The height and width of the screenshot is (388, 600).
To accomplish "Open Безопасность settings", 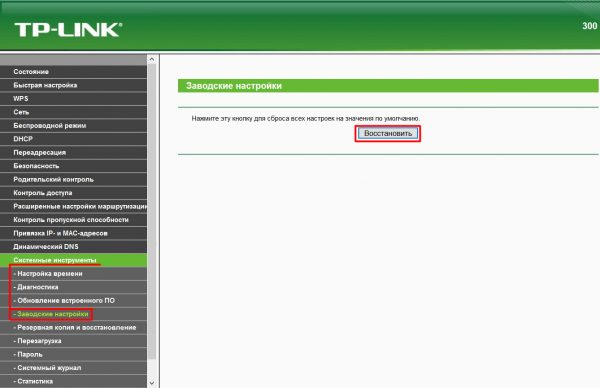I will tap(73, 166).
